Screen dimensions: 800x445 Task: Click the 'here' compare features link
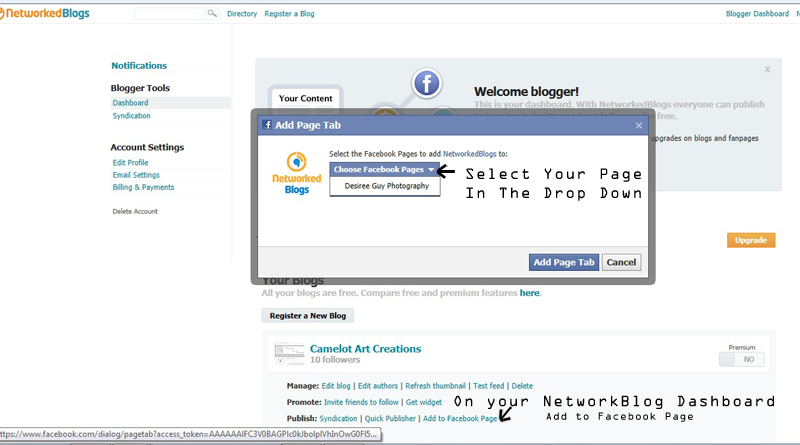point(530,293)
